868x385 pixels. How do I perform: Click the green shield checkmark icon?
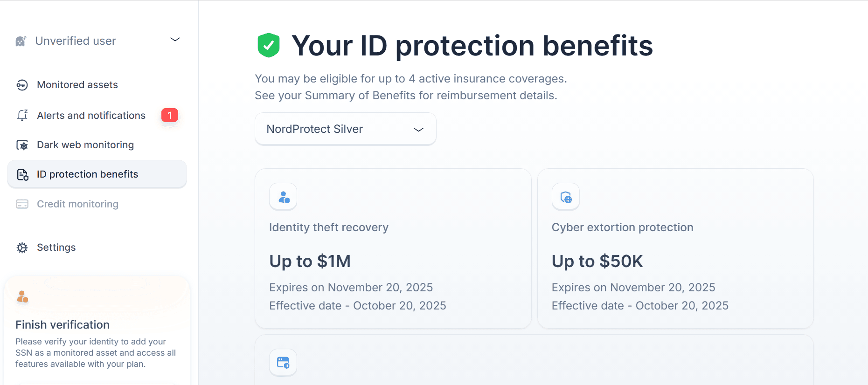coord(269,45)
